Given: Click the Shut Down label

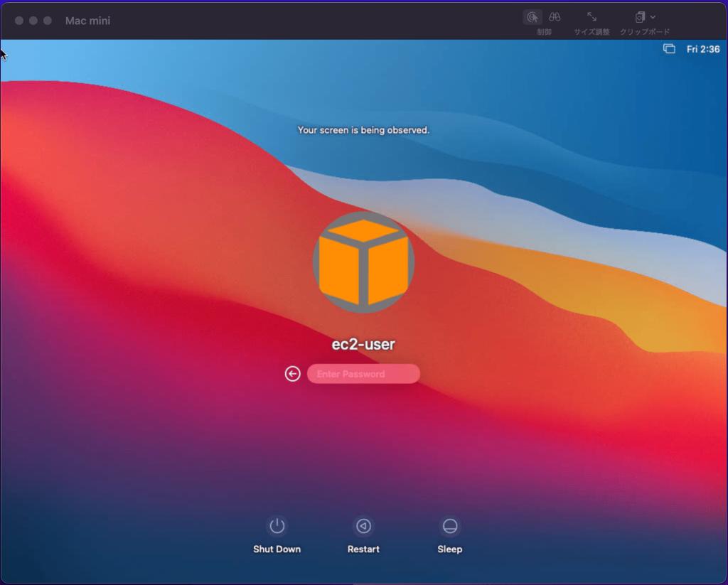Looking at the screenshot, I should click(x=277, y=549).
